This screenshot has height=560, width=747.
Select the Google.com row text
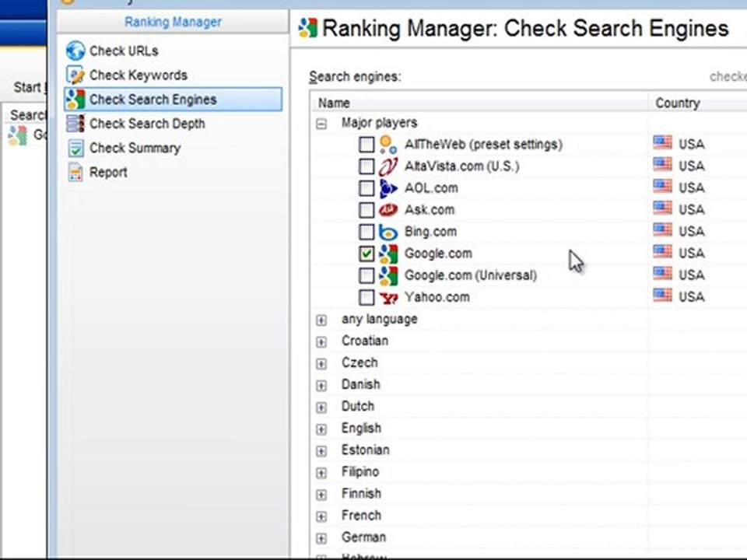coord(438,254)
